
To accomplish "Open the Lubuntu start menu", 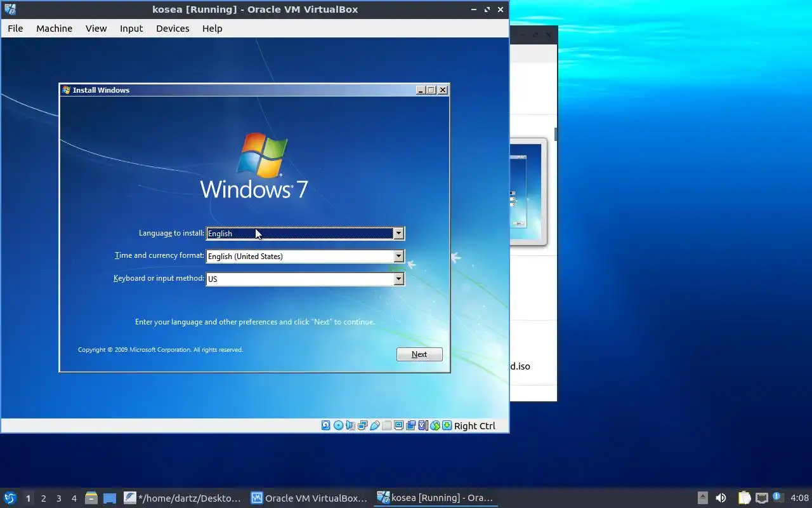I will pyautogui.click(x=10, y=498).
